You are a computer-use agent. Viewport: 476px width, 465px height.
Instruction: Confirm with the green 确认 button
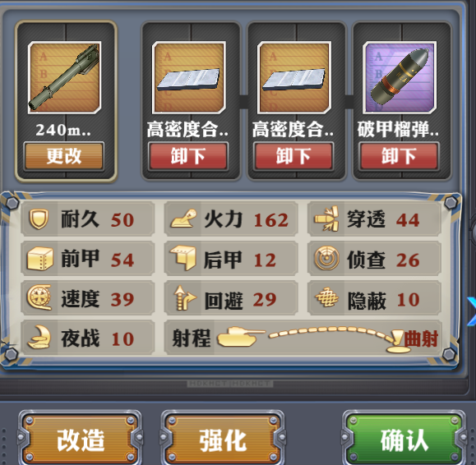coord(404,440)
